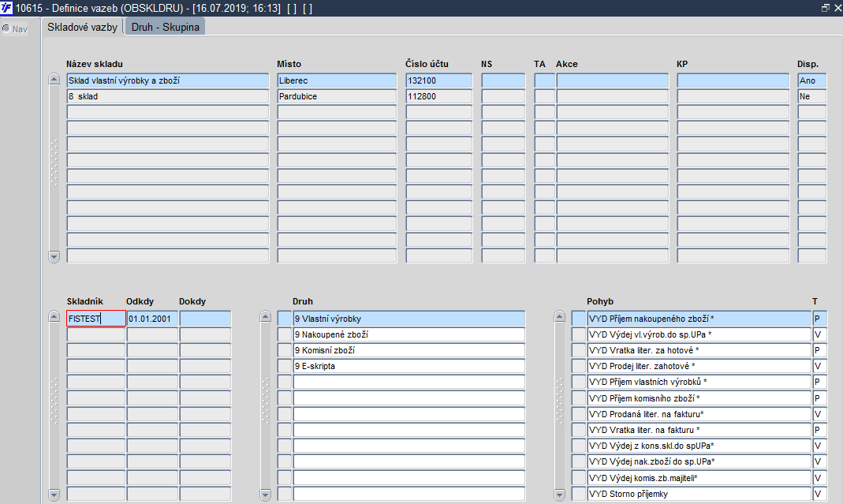The width and height of the screenshot is (843, 504).
Task: Select '9 E-skripta' in Druh list
Action: click(409, 366)
